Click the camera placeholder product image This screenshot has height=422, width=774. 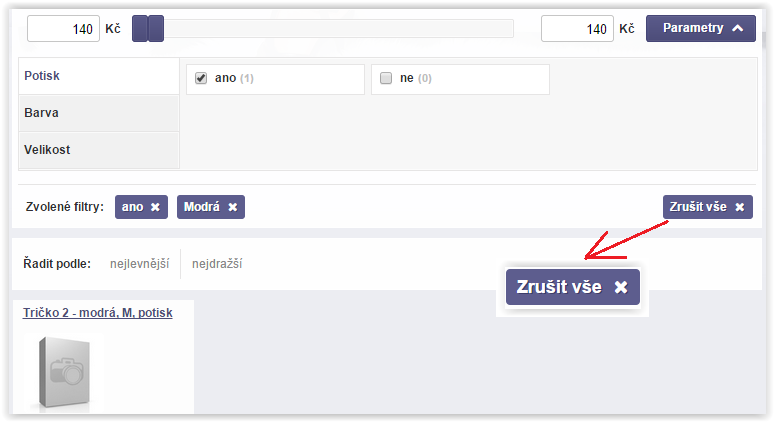65,373
